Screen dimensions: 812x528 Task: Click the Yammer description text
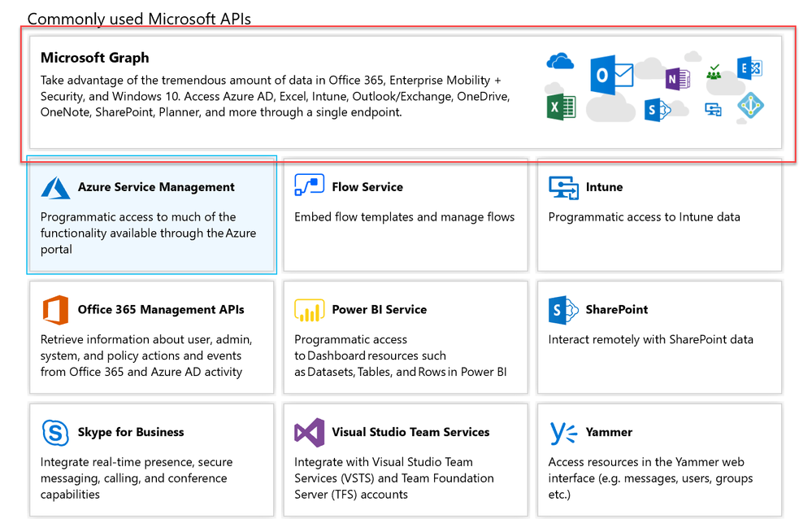click(x=650, y=478)
